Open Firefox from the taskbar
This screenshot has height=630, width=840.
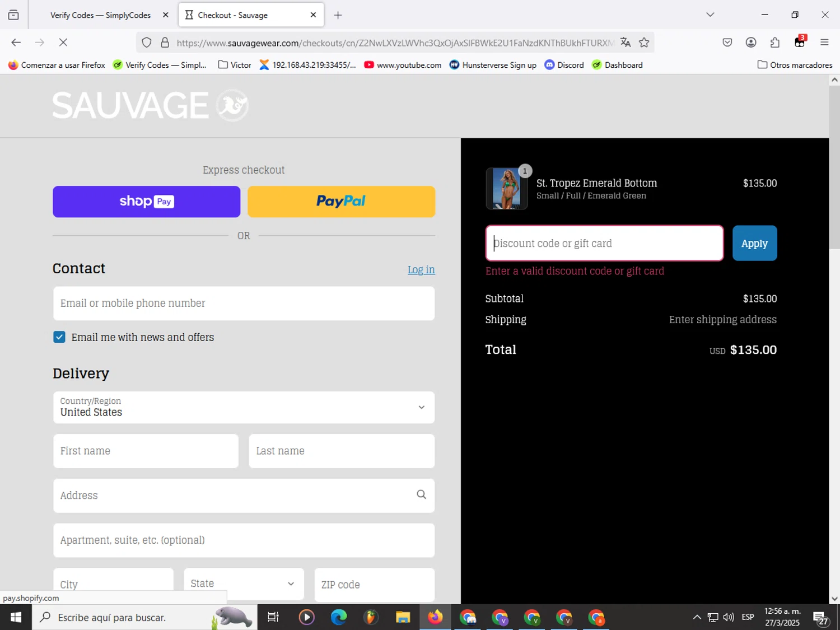tap(435, 617)
